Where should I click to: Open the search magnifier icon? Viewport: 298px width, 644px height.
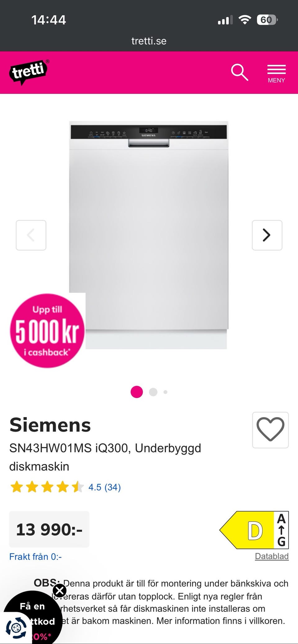240,73
